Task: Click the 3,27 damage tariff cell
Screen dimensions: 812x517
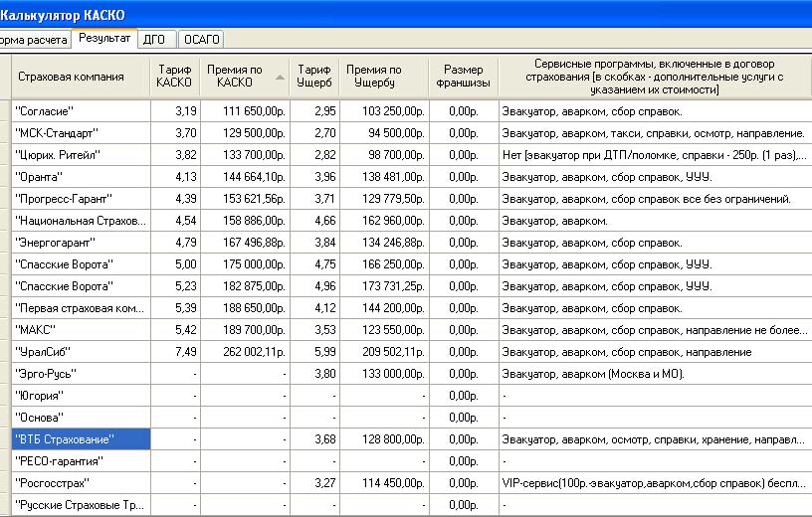Action: (314, 483)
